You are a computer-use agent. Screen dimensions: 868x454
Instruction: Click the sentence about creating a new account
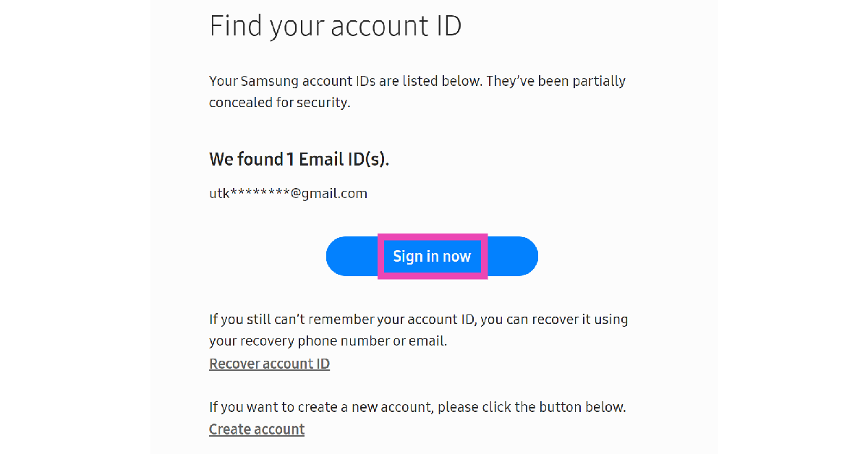click(x=417, y=407)
